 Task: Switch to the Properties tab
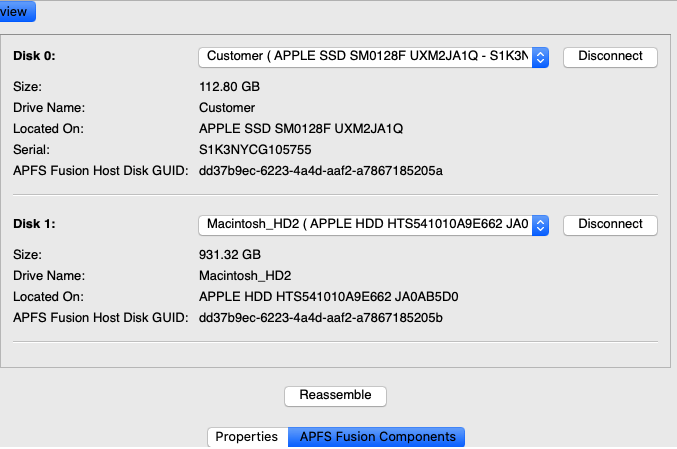247,437
